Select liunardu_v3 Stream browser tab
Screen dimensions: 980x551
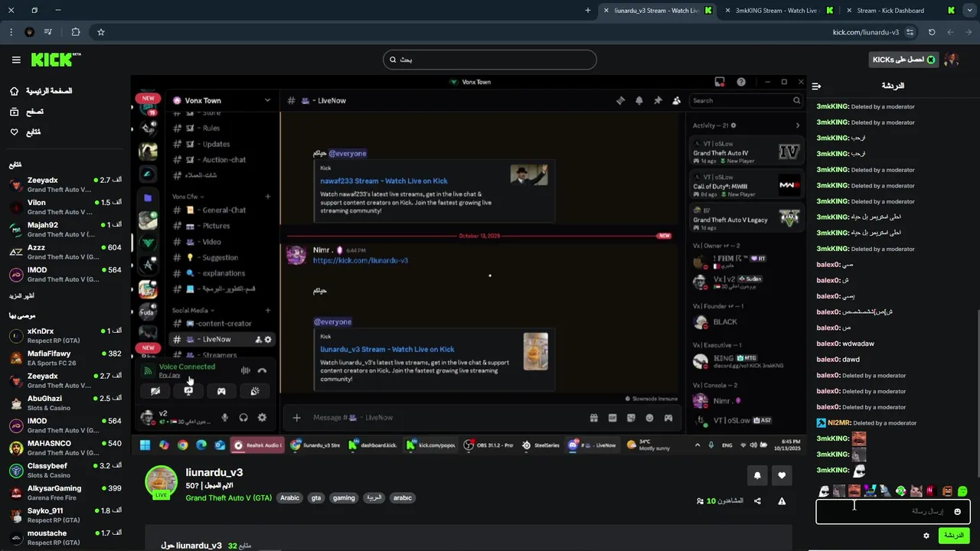[x=657, y=10]
